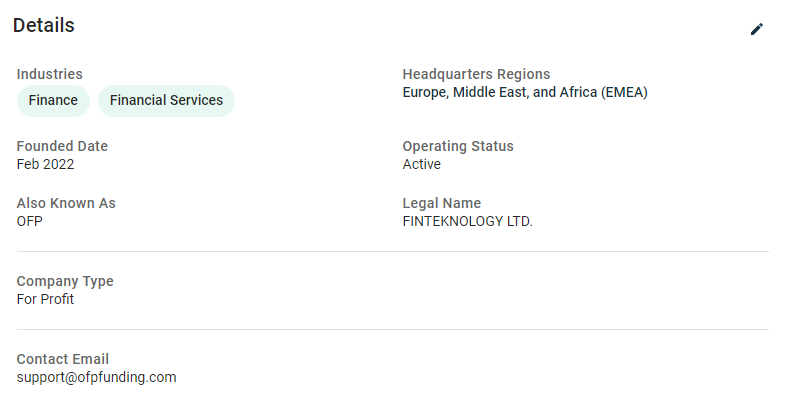Click the For Profit company type value
This screenshot has width=785, height=404.
(x=45, y=299)
